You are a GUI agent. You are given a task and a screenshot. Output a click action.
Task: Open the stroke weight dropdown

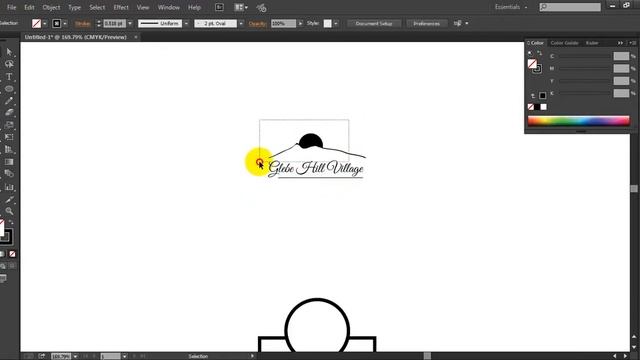click(130, 24)
